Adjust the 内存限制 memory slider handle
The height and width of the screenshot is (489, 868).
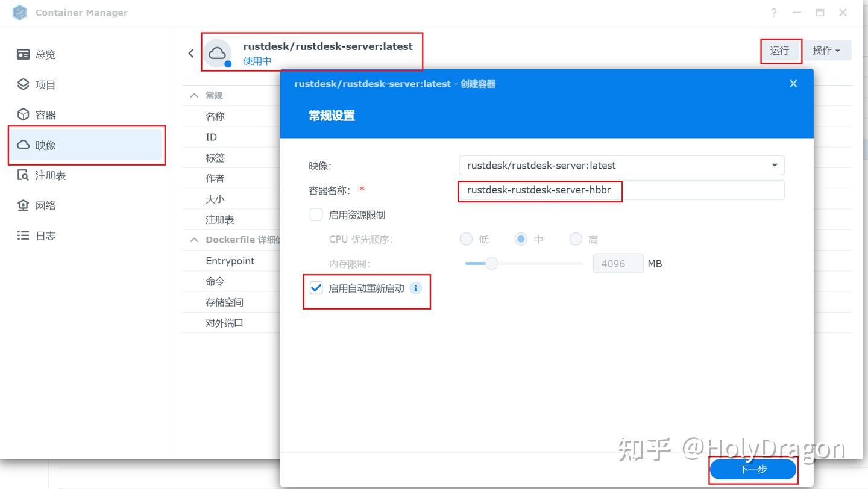[492, 263]
